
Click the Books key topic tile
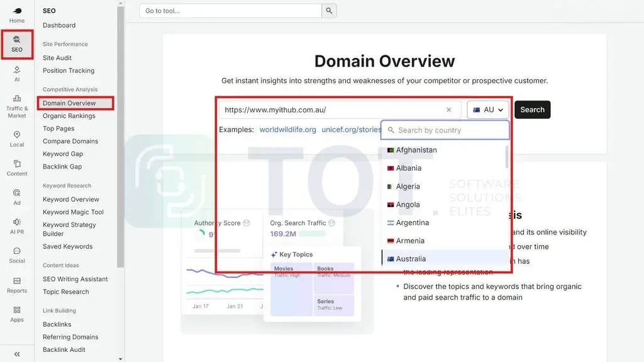pos(334,278)
